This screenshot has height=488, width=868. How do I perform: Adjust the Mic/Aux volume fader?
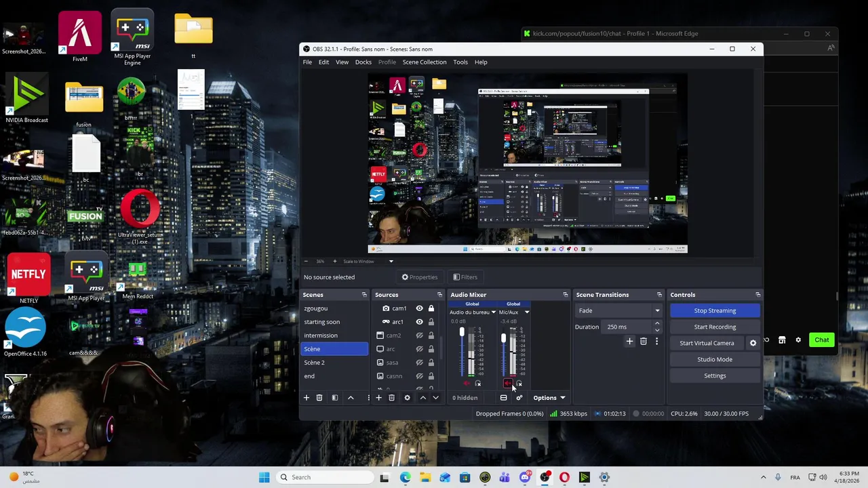[x=503, y=338]
